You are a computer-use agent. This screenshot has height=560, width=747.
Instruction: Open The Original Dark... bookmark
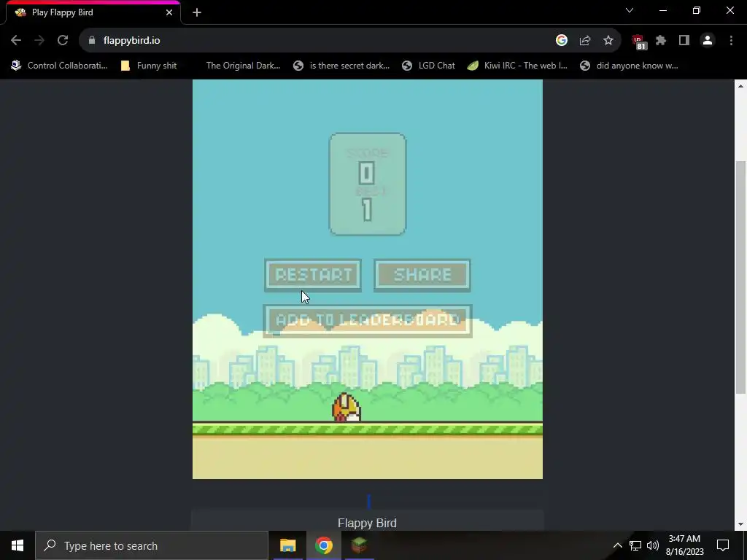[243, 66]
